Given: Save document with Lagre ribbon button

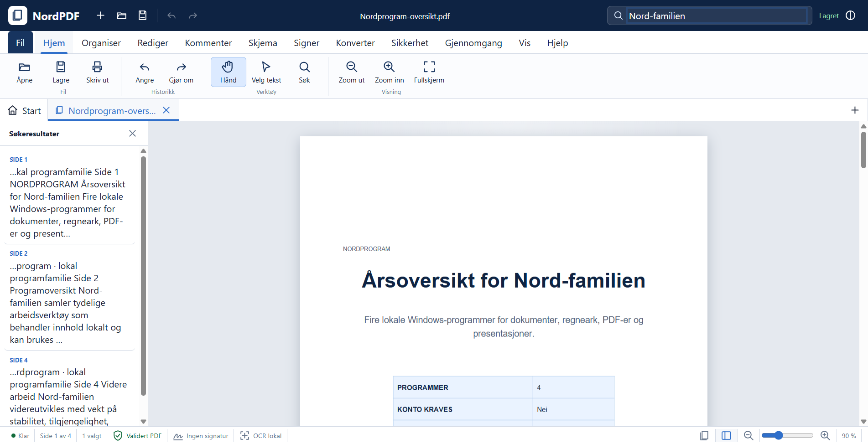Looking at the screenshot, I should pyautogui.click(x=61, y=72).
